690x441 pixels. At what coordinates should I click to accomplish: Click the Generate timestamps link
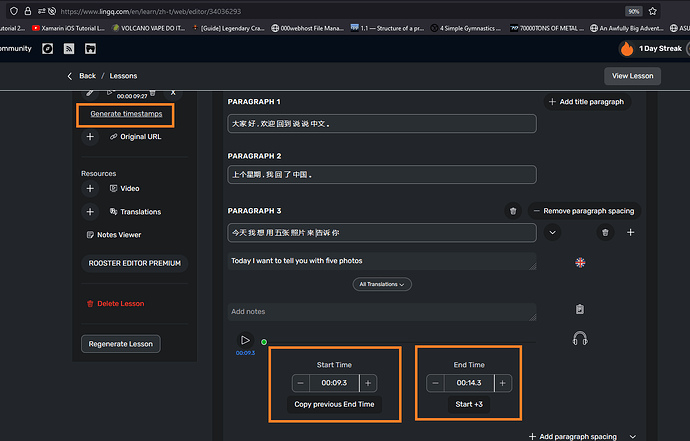point(126,114)
